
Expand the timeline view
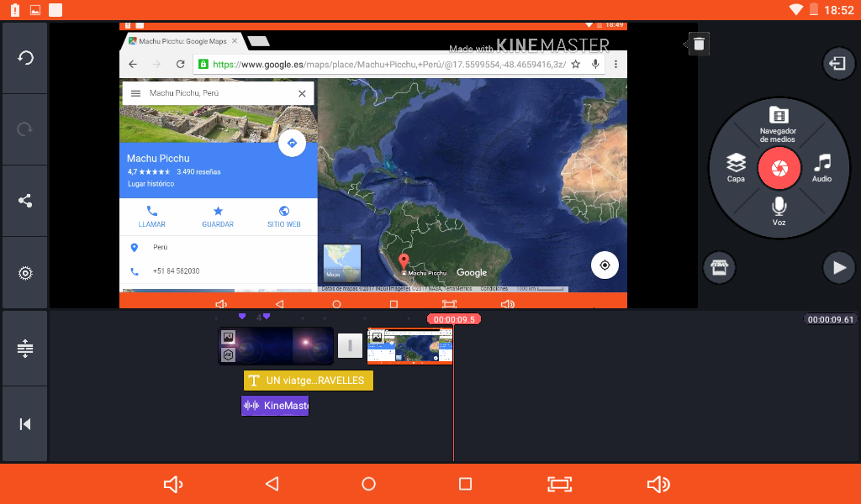coord(25,349)
